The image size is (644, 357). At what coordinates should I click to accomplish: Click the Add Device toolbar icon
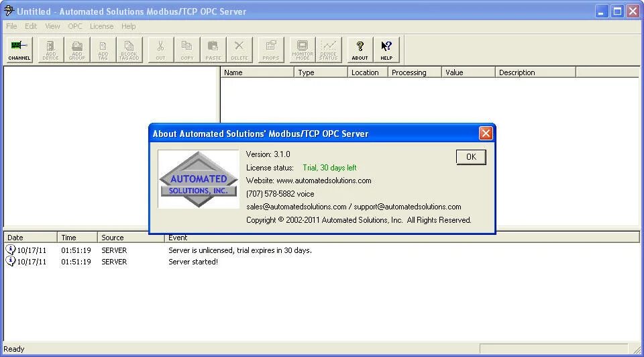click(x=50, y=50)
